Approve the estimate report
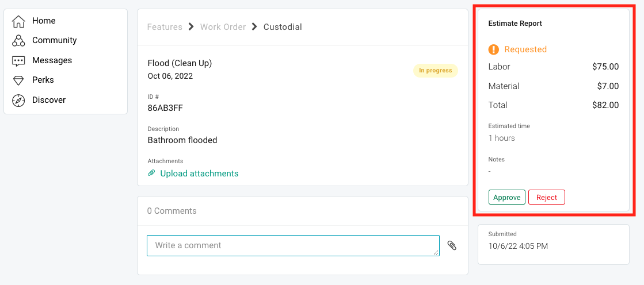Viewport: 644px width, 285px height. (506, 197)
